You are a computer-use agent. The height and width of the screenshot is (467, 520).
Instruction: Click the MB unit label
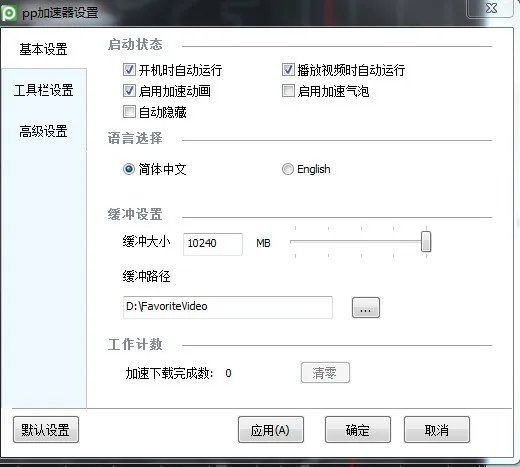(x=263, y=243)
